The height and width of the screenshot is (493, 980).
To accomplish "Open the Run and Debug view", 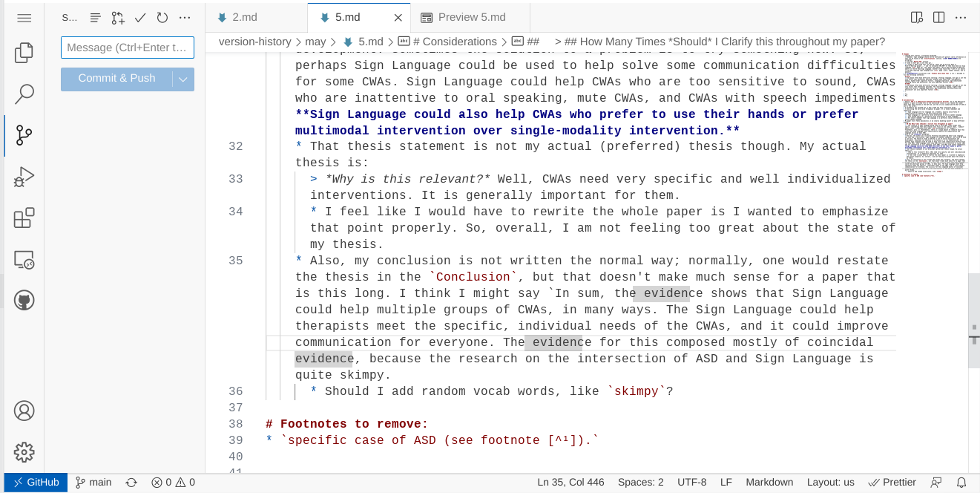I will [24, 177].
